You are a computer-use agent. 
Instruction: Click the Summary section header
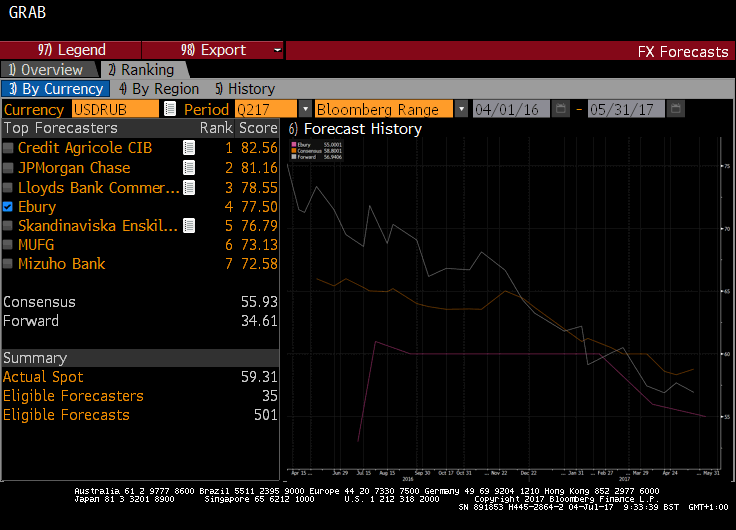click(x=140, y=358)
